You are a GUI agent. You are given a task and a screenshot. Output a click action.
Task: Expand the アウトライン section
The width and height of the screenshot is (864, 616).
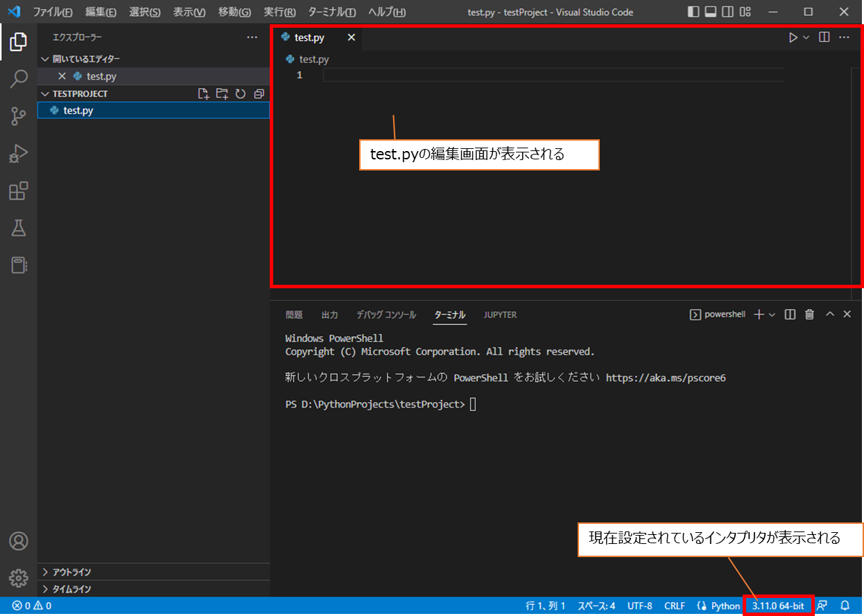(71, 572)
